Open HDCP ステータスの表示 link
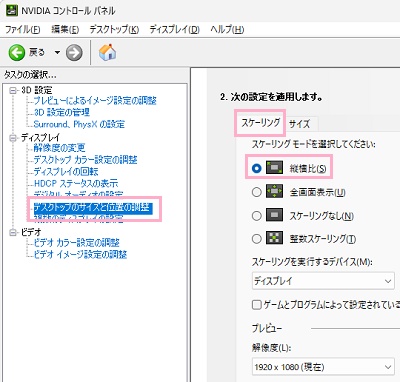The height and width of the screenshot is (382, 400). [x=76, y=183]
